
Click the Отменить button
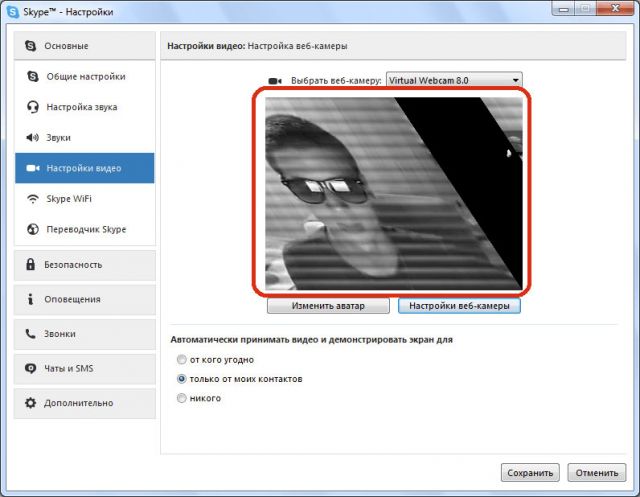tap(597, 473)
